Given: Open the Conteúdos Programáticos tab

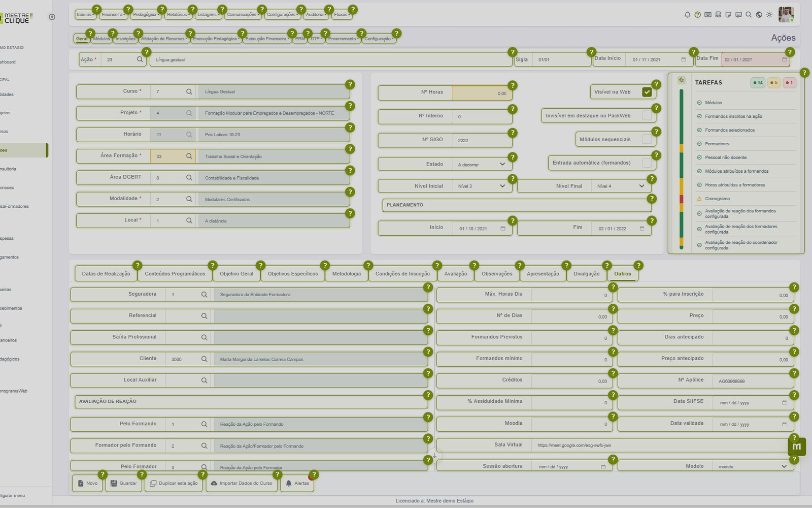Looking at the screenshot, I should pos(175,274).
